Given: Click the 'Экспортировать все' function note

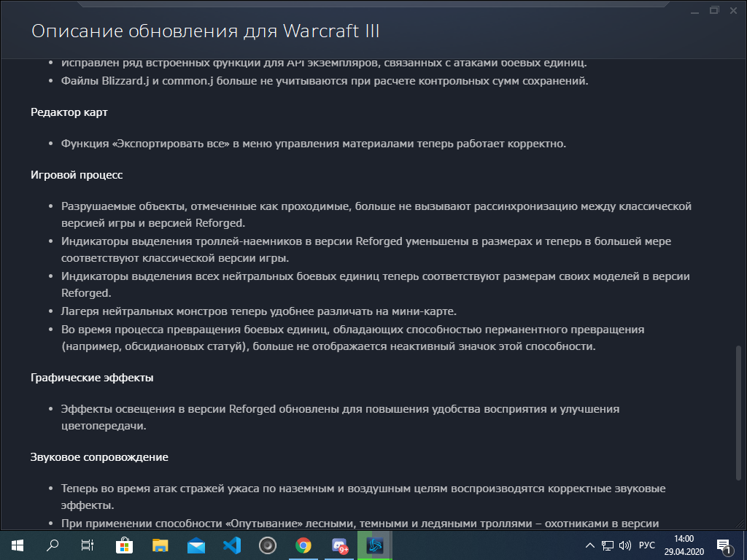Looking at the screenshot, I should (x=314, y=144).
